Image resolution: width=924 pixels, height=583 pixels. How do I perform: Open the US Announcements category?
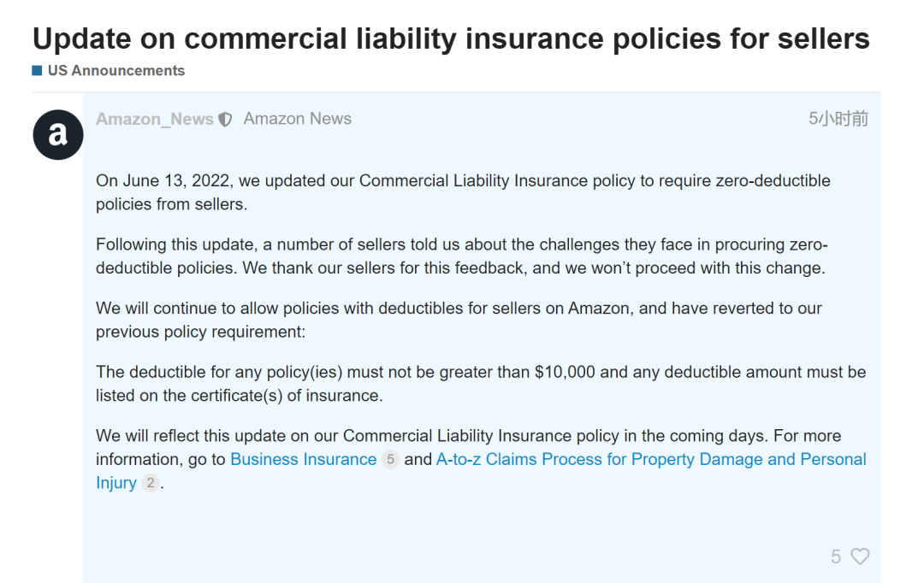click(116, 71)
